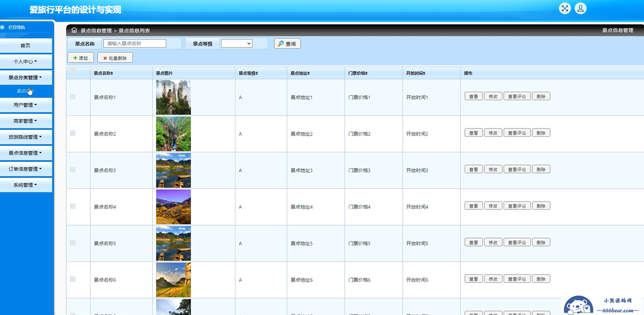Click 查看 button for 景点名称6
This screenshot has width=644, height=315.
click(x=473, y=279)
